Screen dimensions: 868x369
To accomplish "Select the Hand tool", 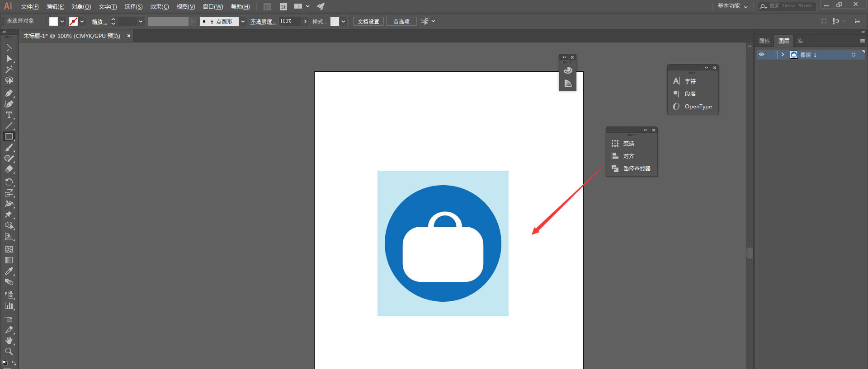I will (x=9, y=341).
